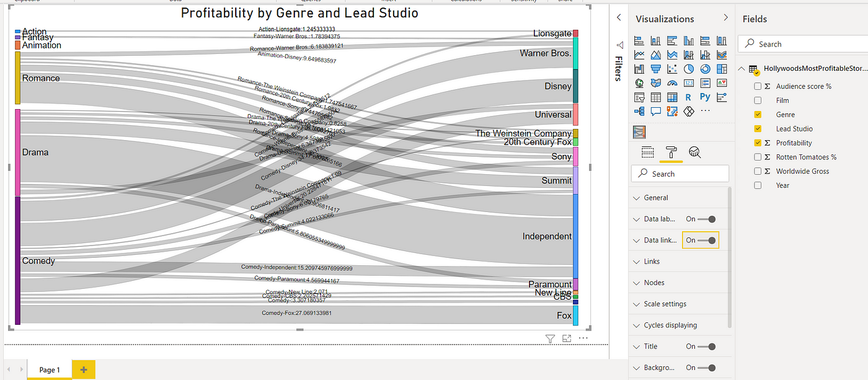Click the filter icon below the Sankey chart
Image resolution: width=868 pixels, height=380 pixels.
(x=550, y=338)
